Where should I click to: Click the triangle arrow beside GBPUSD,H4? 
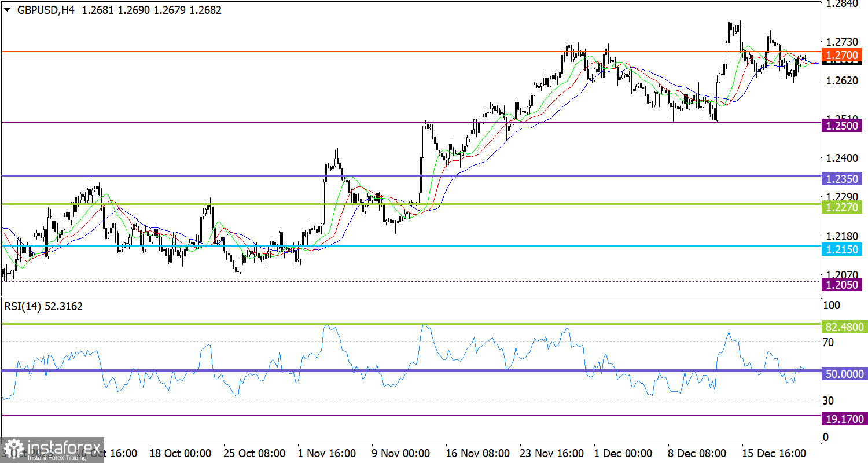coord(8,10)
